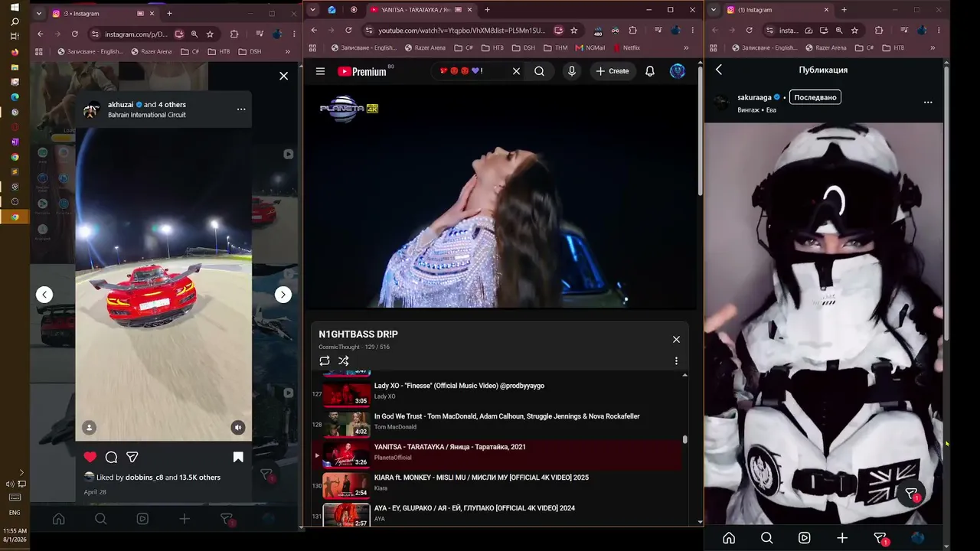Open Search in the sakuraaga Instagram window
980x551 pixels.
click(x=766, y=538)
